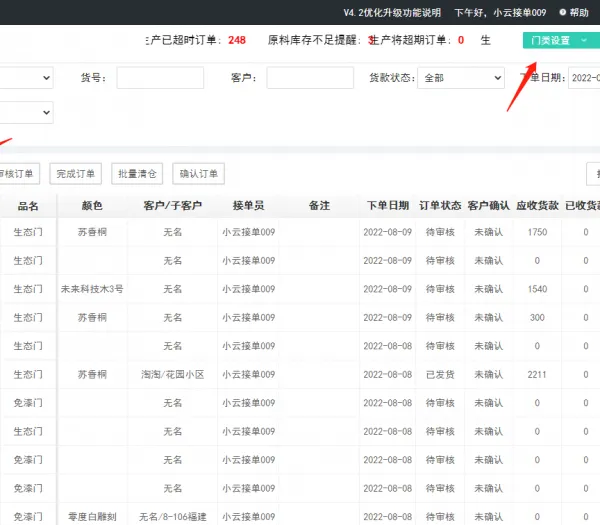
Task: Click the 下单日期 date field
Action: (x=584, y=78)
